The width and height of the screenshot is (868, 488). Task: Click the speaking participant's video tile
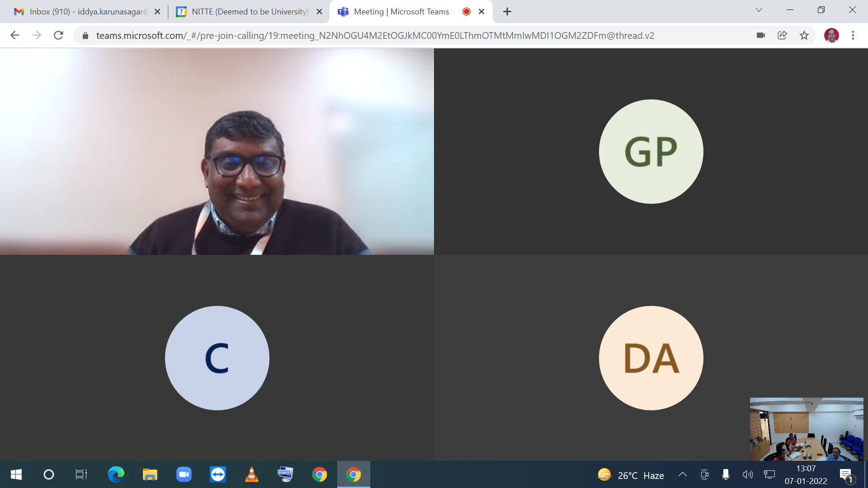click(217, 151)
